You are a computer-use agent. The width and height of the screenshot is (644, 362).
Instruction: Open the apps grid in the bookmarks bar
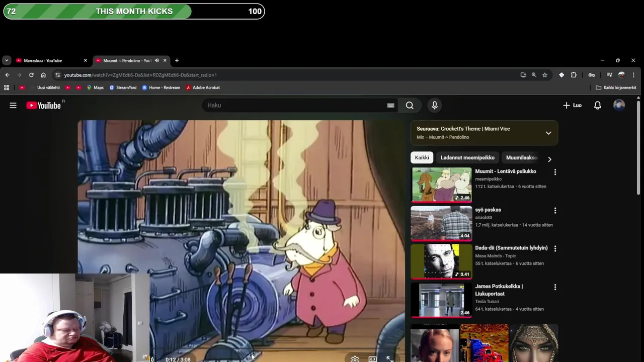click(x=7, y=87)
